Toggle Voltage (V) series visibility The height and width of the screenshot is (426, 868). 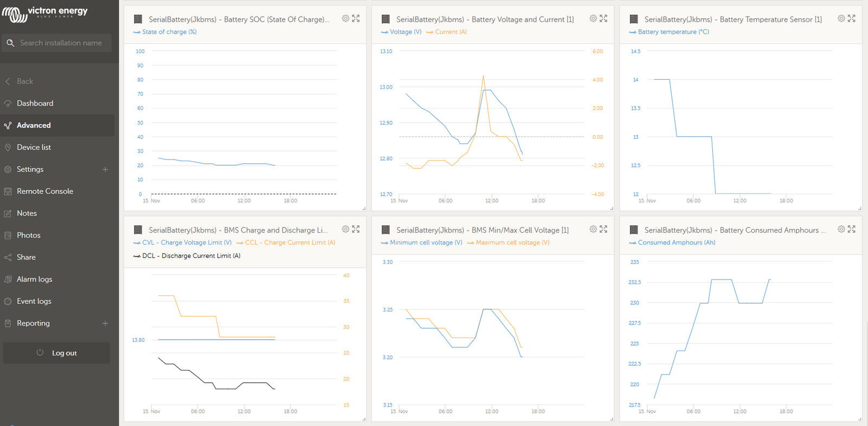(401, 32)
